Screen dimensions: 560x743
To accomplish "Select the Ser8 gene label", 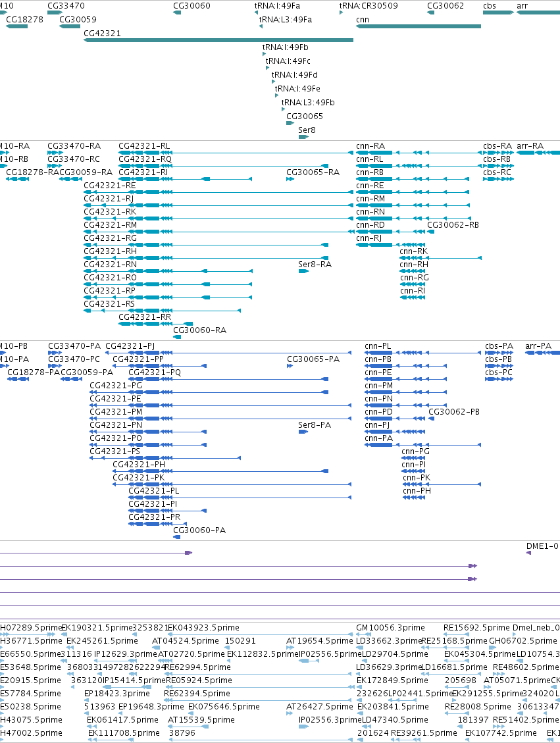I will (307, 130).
